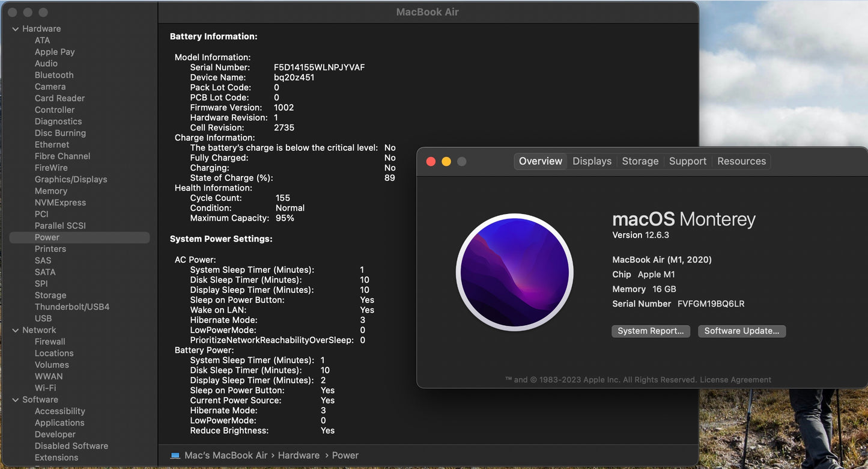Open the Thunderbolt/USB4 hardware entry

tap(72, 307)
